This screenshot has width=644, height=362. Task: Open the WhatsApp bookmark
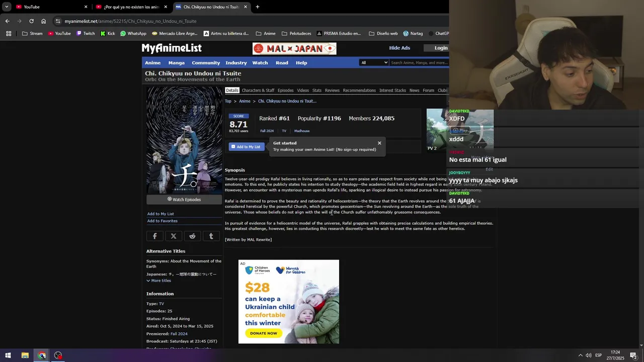click(133, 34)
